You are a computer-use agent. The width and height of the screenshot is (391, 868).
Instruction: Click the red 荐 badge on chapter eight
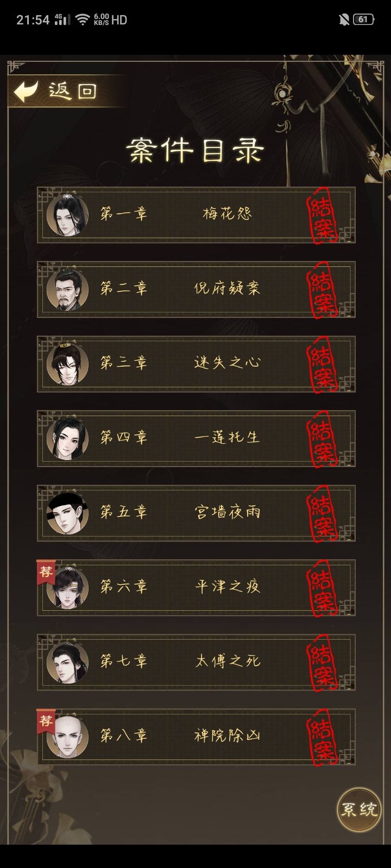(46, 722)
